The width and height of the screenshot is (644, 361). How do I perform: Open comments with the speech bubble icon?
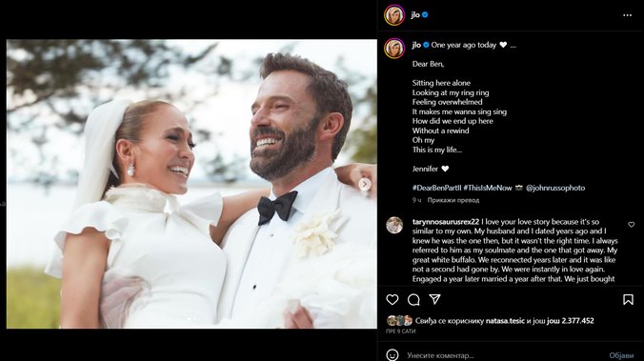(413, 300)
